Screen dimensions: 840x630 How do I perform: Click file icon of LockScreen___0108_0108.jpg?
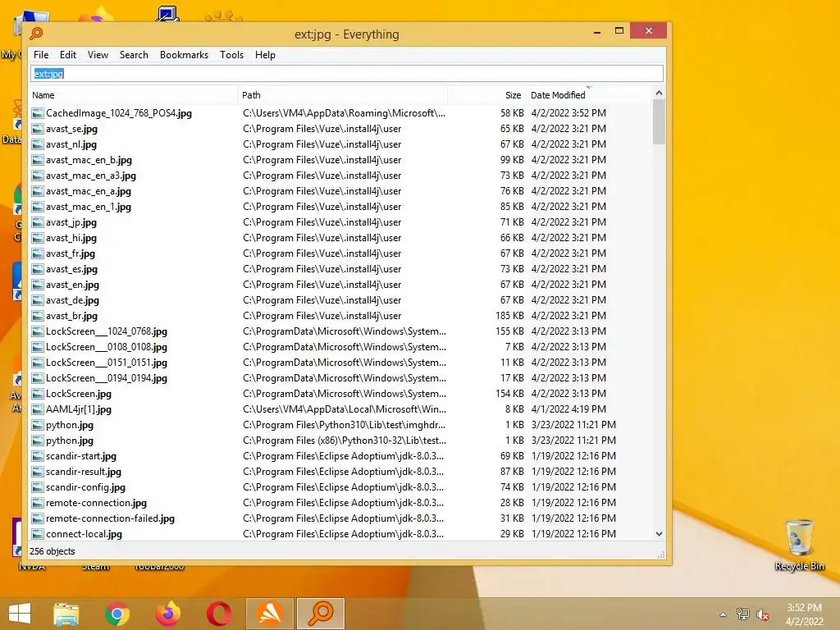[37, 347]
